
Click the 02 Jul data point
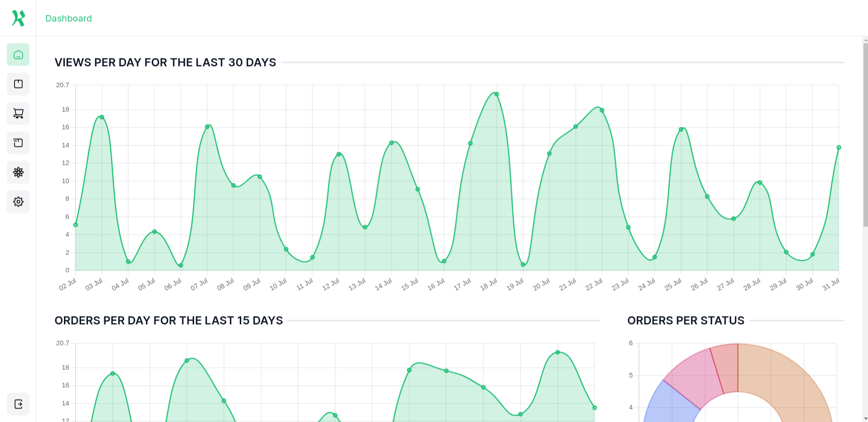coord(76,225)
